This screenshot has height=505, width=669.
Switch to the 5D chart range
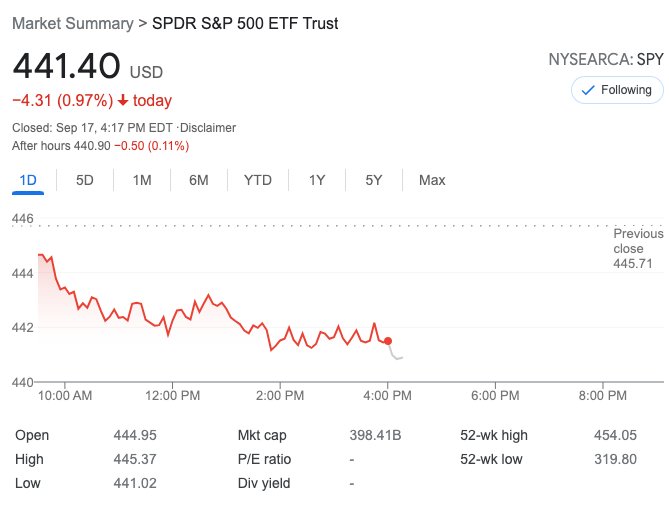pos(85,180)
